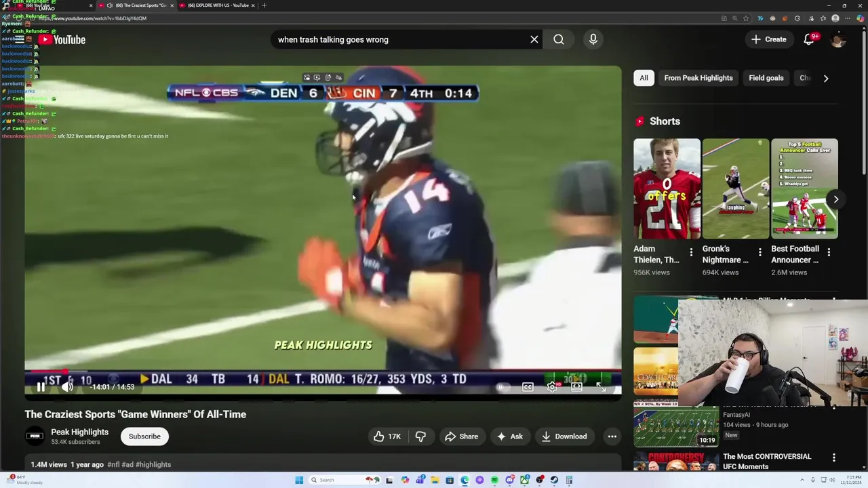Run search with the magnifier button
Screen dimensions: 868x488
coord(559,39)
